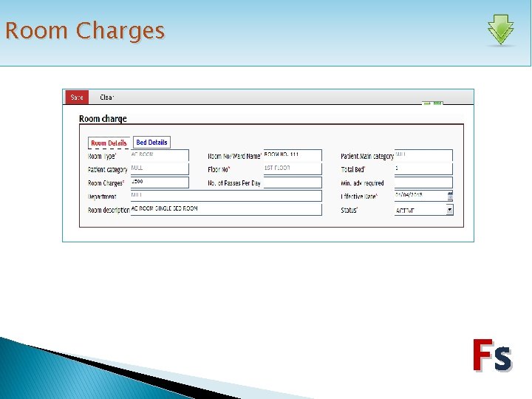Focus the Min. adv required field
The width and height of the screenshot is (532, 399).
point(423,183)
